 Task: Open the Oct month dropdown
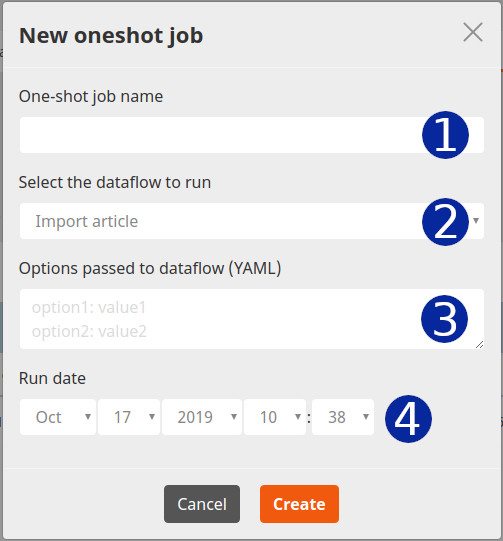(x=58, y=417)
